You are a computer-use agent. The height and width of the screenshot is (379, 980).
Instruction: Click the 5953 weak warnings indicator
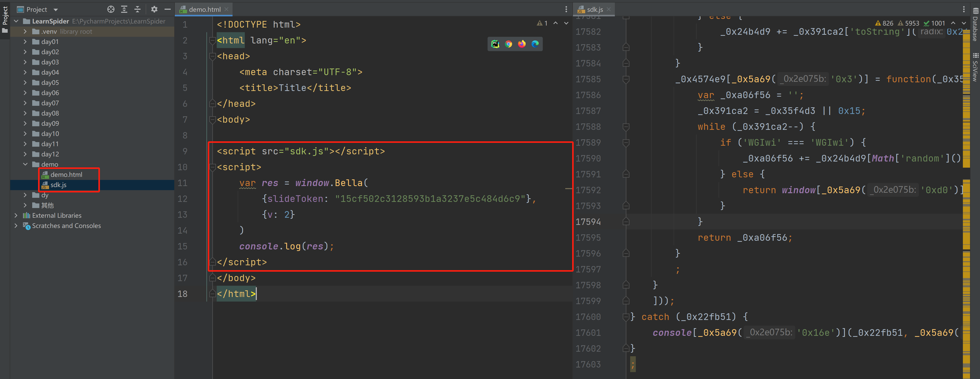pyautogui.click(x=908, y=23)
